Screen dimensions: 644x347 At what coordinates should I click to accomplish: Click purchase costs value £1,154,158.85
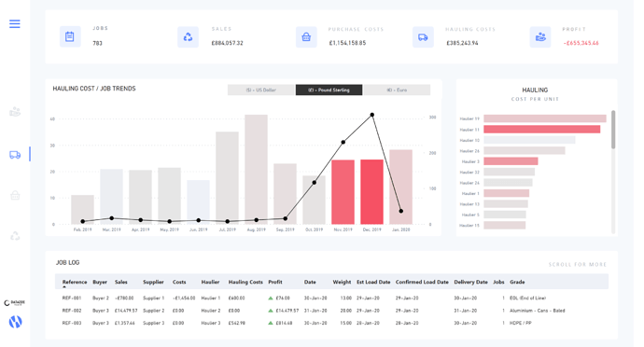point(347,43)
